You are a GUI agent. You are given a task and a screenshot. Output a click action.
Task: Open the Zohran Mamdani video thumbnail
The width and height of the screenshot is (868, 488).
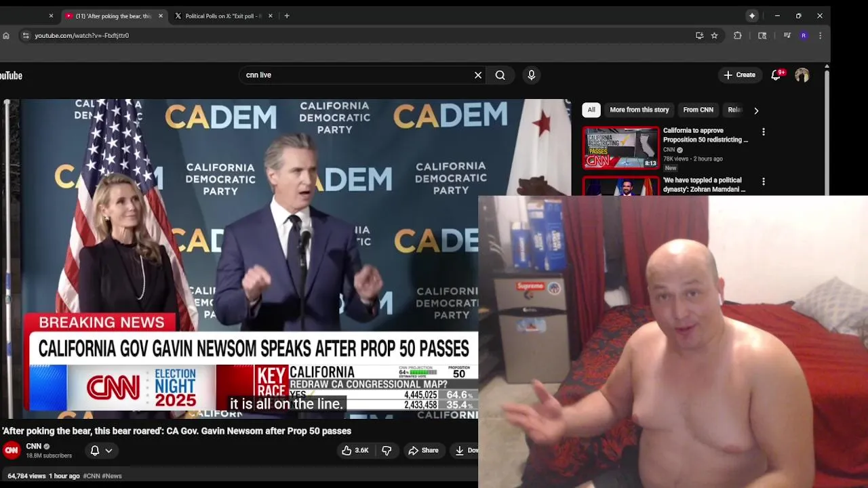620,186
